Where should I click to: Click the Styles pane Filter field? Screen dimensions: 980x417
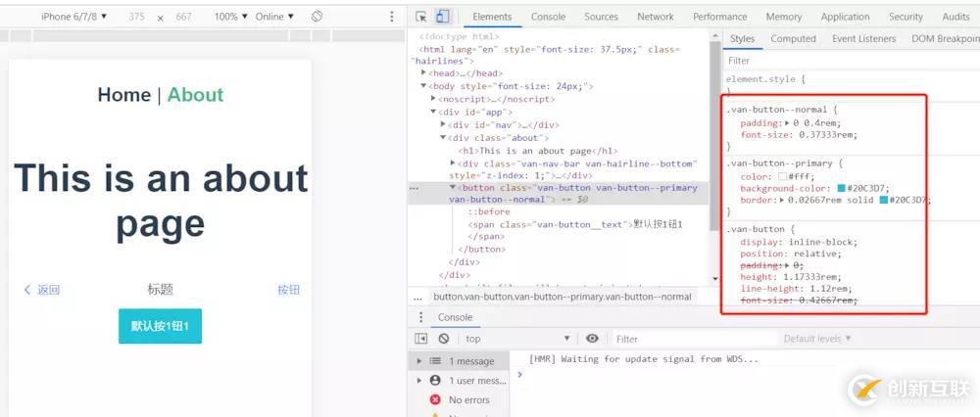[x=852, y=61]
